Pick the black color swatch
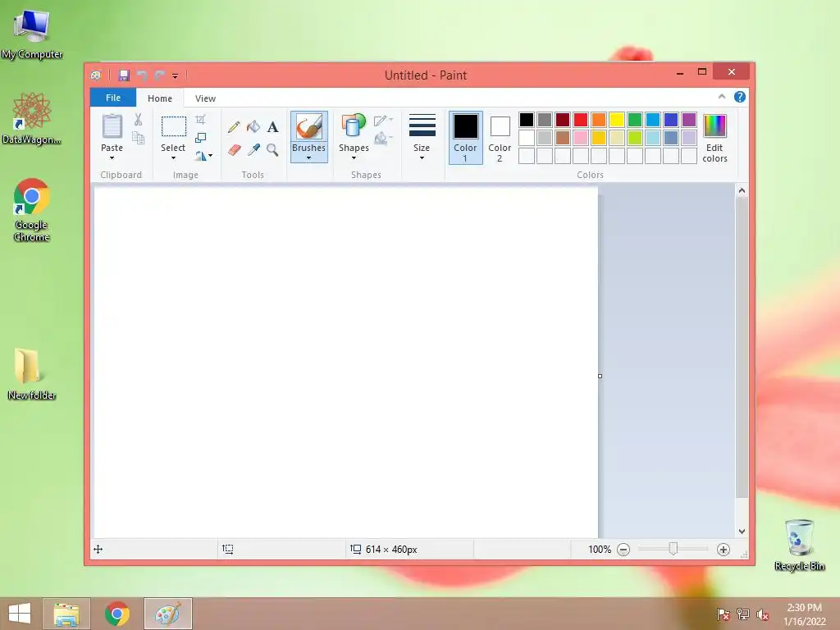This screenshot has height=630, width=840. 527,120
